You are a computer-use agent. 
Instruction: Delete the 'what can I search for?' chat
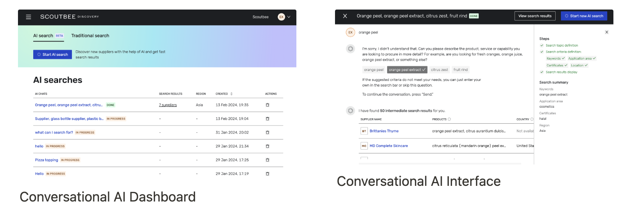pos(267,132)
